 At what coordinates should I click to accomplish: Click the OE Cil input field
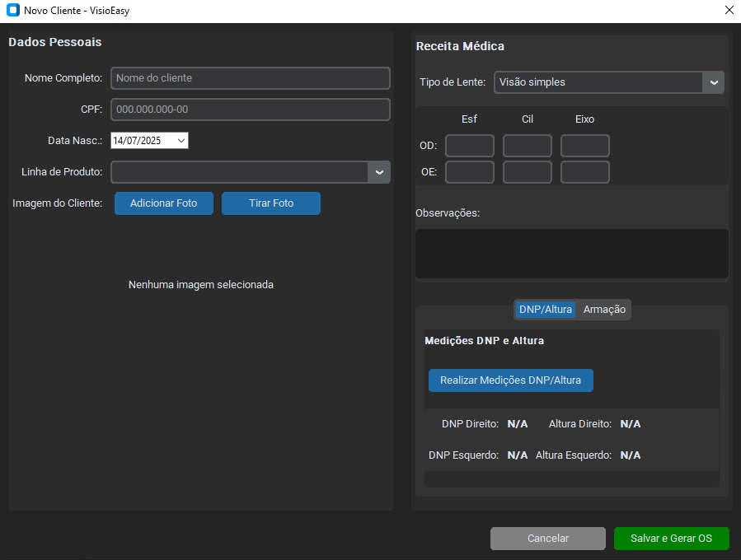[528, 172]
